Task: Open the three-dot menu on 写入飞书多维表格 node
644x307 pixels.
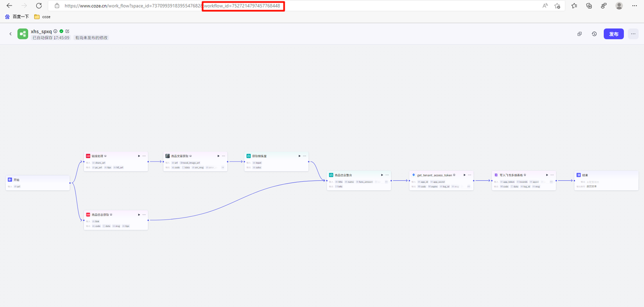Action: click(x=552, y=175)
